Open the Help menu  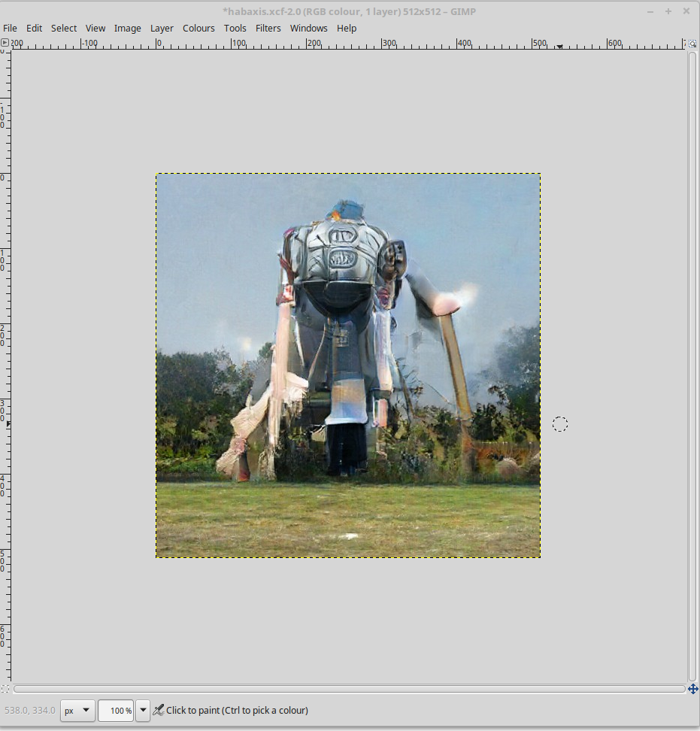(x=347, y=28)
